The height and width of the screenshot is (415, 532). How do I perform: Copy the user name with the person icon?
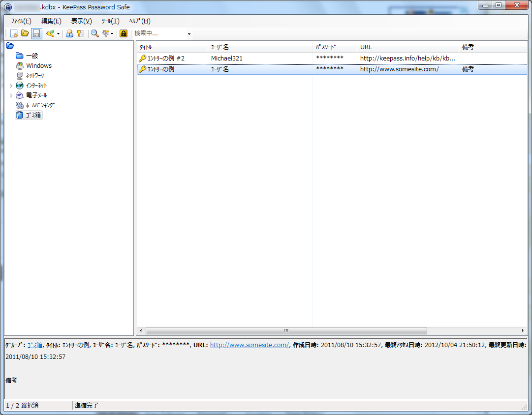point(69,33)
